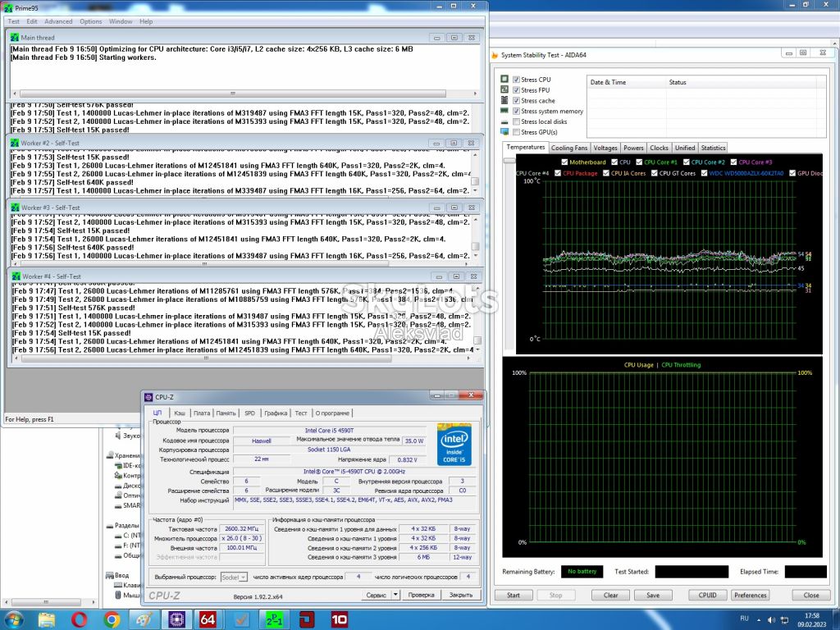Switch to Statistics tab in AIDA64
The height and width of the screenshot is (630, 840).
(x=713, y=148)
